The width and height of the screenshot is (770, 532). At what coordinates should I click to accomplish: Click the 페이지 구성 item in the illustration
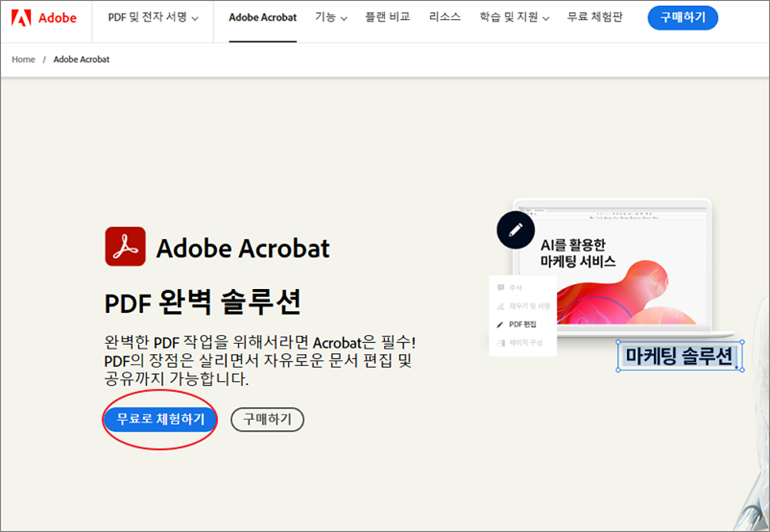coord(519,342)
